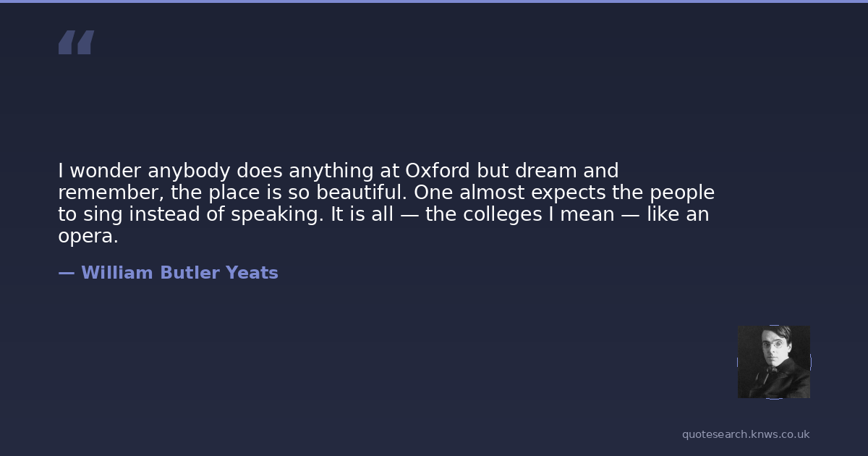Visit the quotesearch.knws.co.uk link

[x=745, y=434]
